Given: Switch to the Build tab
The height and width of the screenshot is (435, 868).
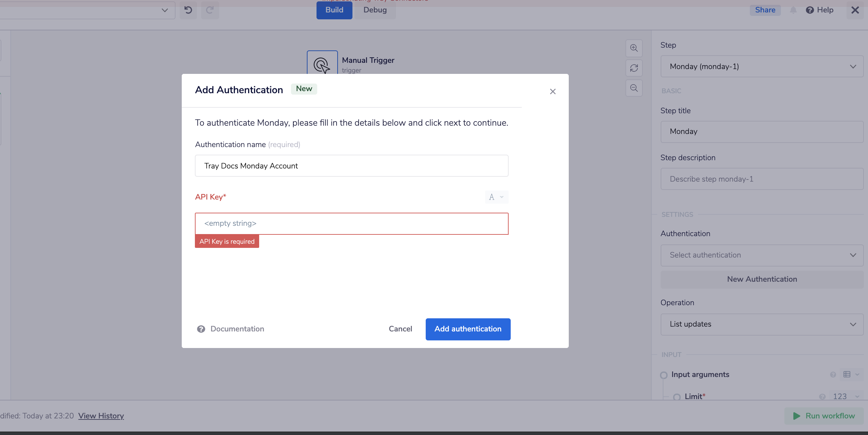Looking at the screenshot, I should tap(334, 10).
